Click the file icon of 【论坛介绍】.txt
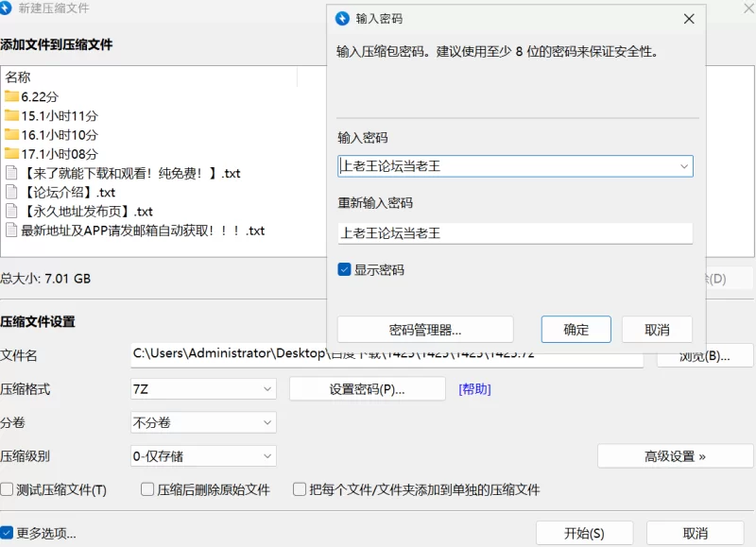 coord(11,192)
